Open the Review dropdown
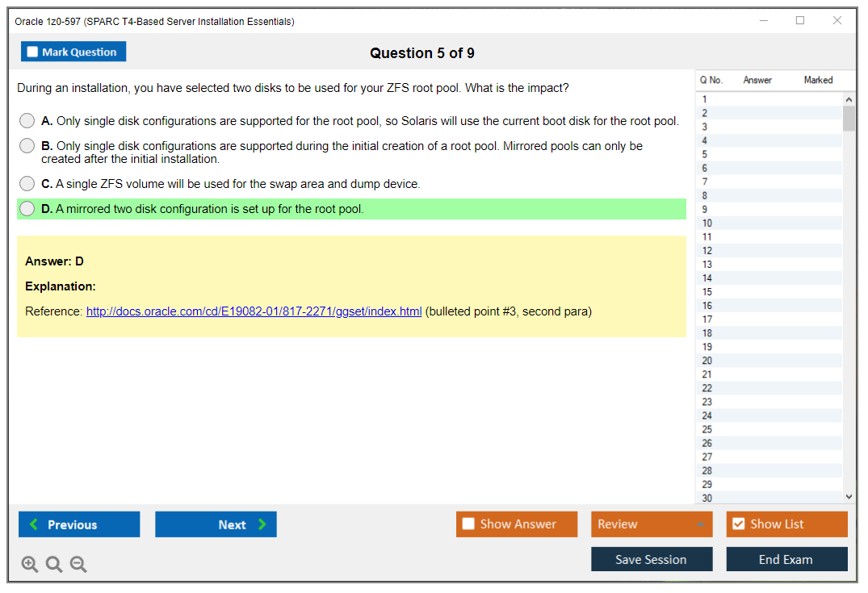Screen dimensions: 868x593 (651, 524)
